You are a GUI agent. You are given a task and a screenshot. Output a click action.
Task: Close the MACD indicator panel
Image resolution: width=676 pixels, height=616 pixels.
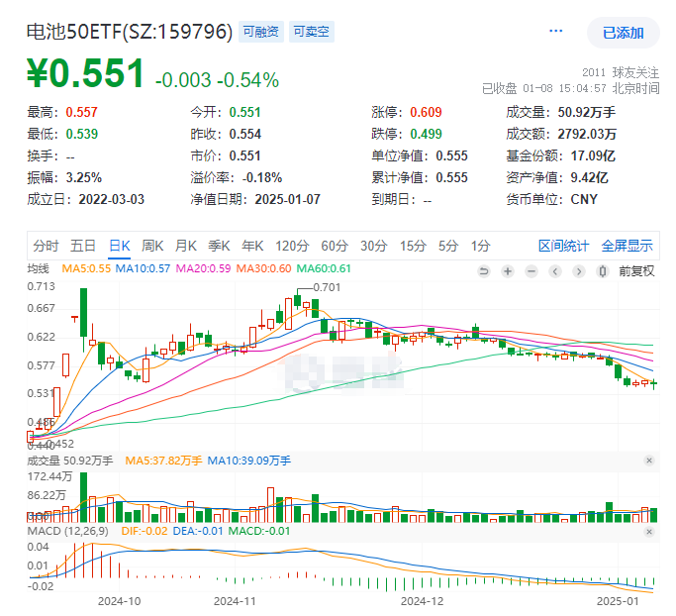tap(649, 532)
